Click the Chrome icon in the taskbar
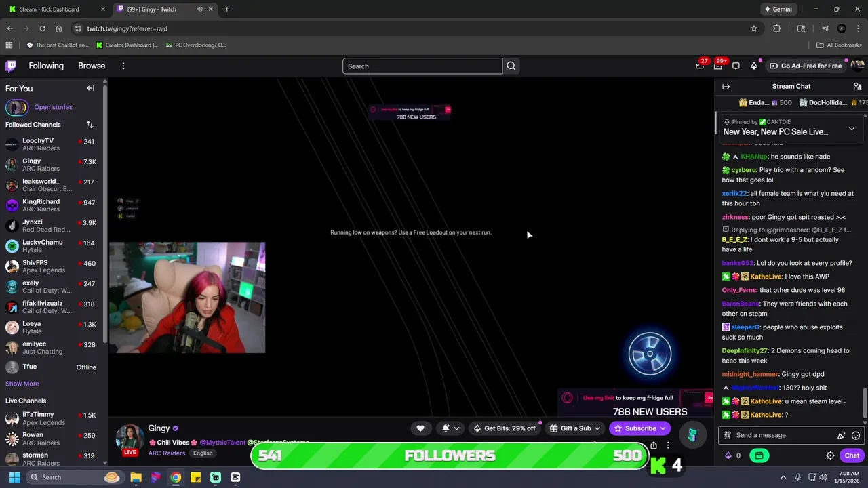Image resolution: width=868 pixels, height=488 pixels. (176, 477)
